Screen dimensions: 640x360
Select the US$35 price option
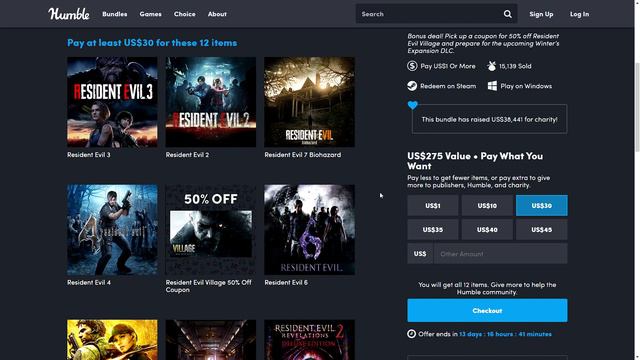pyautogui.click(x=433, y=229)
